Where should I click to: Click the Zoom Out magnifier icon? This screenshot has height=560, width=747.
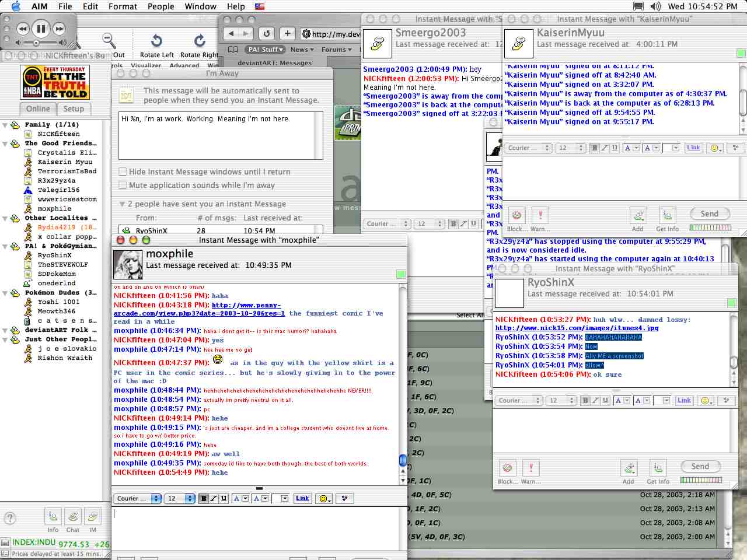(x=109, y=40)
